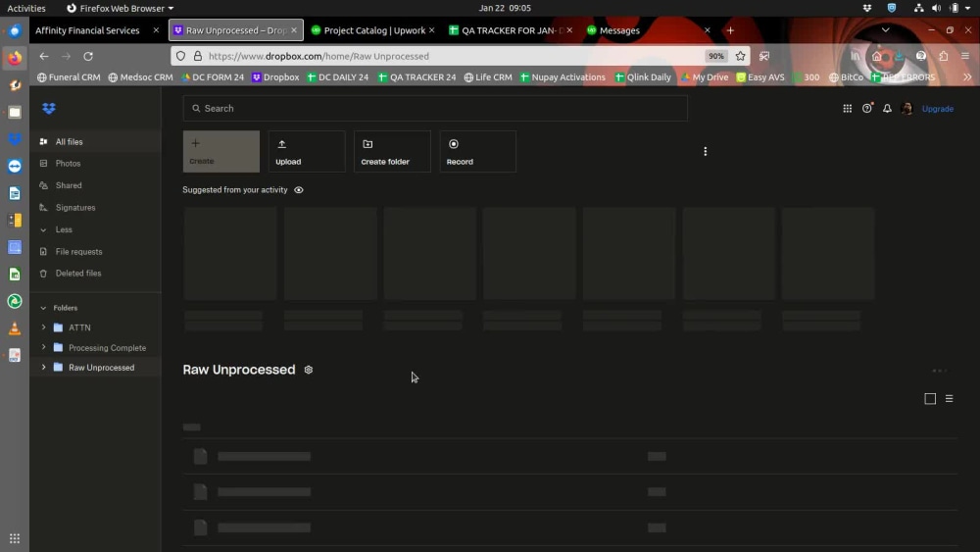980x552 pixels.
Task: Open Deleted files in sidebar
Action: click(x=78, y=274)
